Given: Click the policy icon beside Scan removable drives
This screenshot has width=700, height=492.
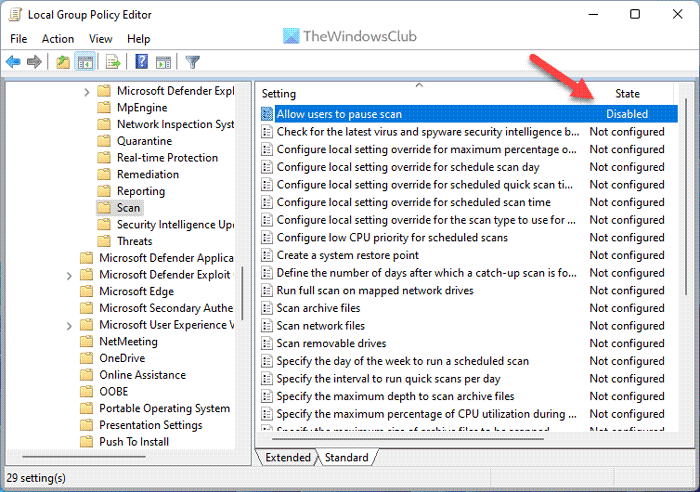Looking at the screenshot, I should [x=267, y=343].
